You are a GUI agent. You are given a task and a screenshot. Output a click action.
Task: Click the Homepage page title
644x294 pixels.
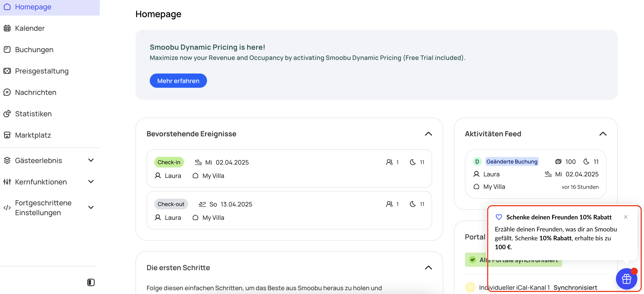[158, 14]
